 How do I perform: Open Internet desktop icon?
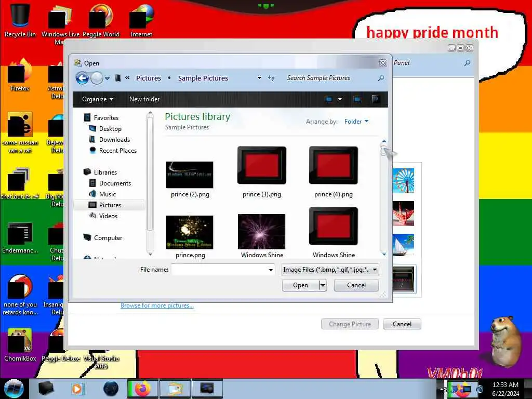tap(141, 20)
